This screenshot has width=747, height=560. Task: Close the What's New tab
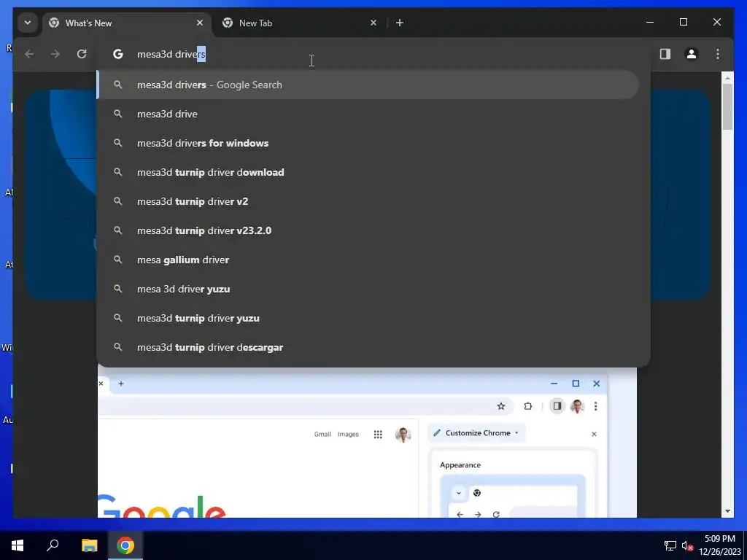[x=200, y=23]
